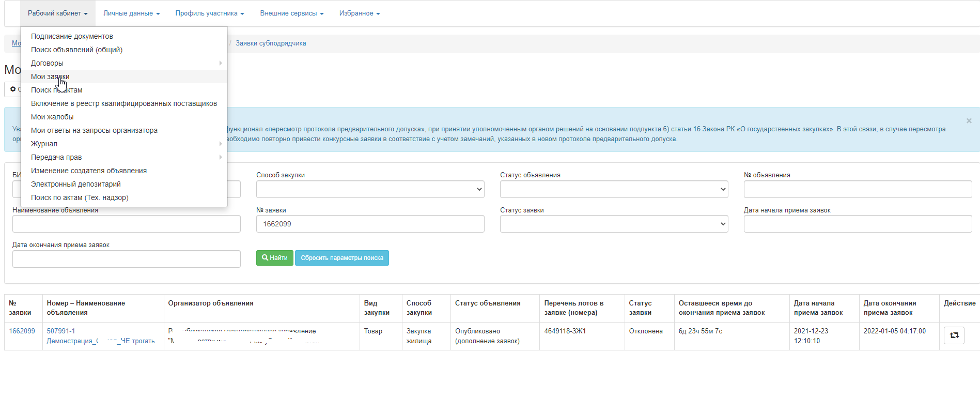This screenshot has height=398, width=980.
Task: Open the Статус объявления dropdown
Action: click(614, 189)
